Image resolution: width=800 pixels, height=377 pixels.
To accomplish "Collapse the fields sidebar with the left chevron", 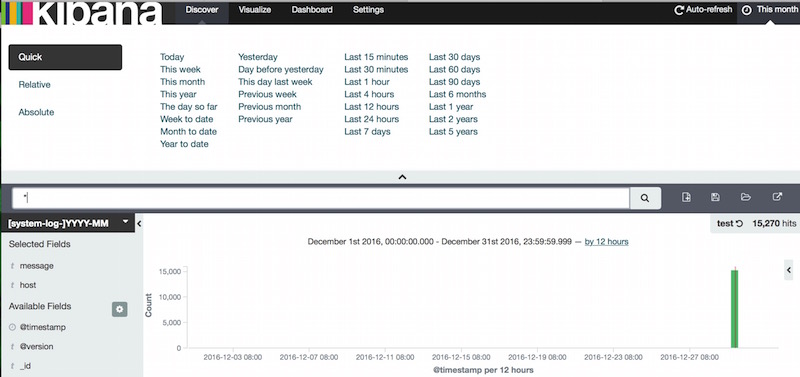I will 139,223.
